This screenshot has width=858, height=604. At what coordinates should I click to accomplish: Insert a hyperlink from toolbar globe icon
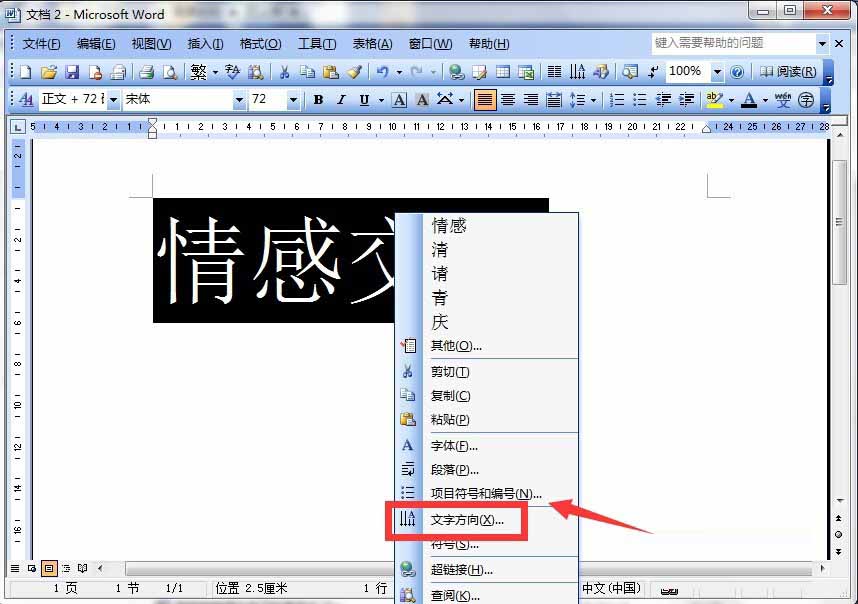456,72
